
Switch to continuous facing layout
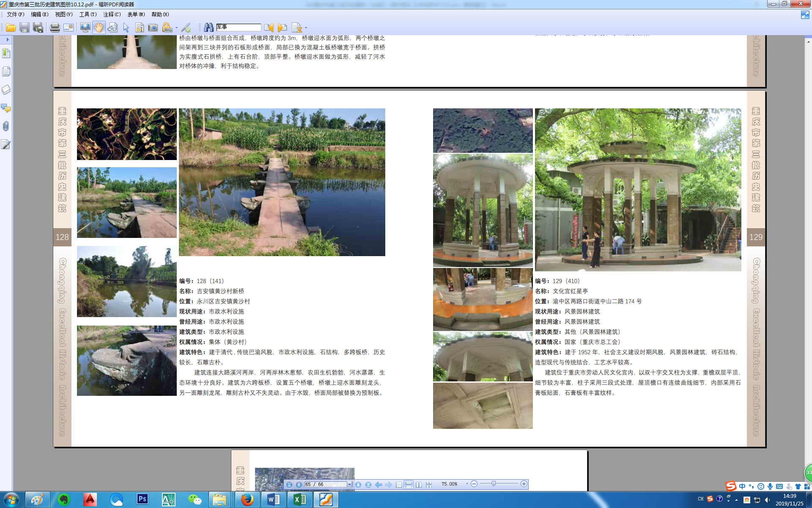pos(429,484)
